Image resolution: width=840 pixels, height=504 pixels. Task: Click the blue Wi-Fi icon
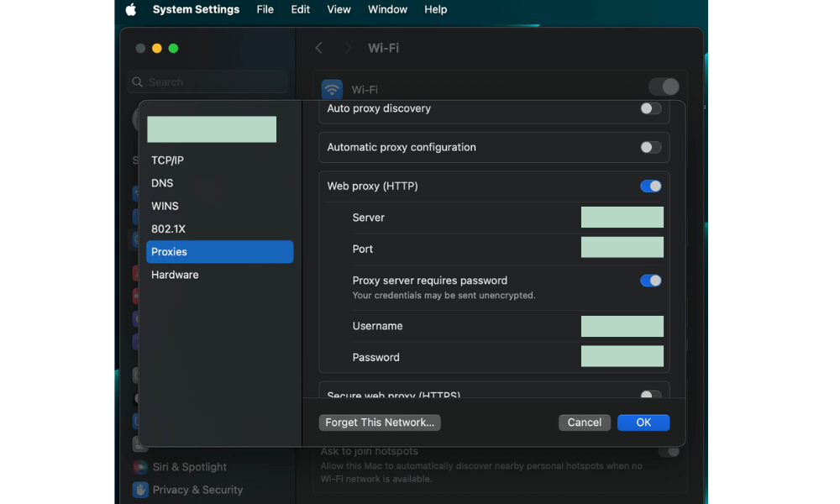[332, 90]
